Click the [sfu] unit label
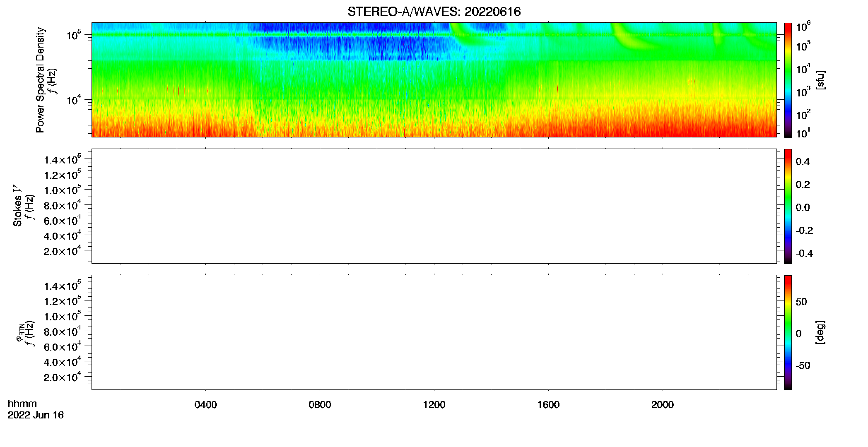Image resolution: width=868 pixels, height=447 pixels. click(820, 80)
